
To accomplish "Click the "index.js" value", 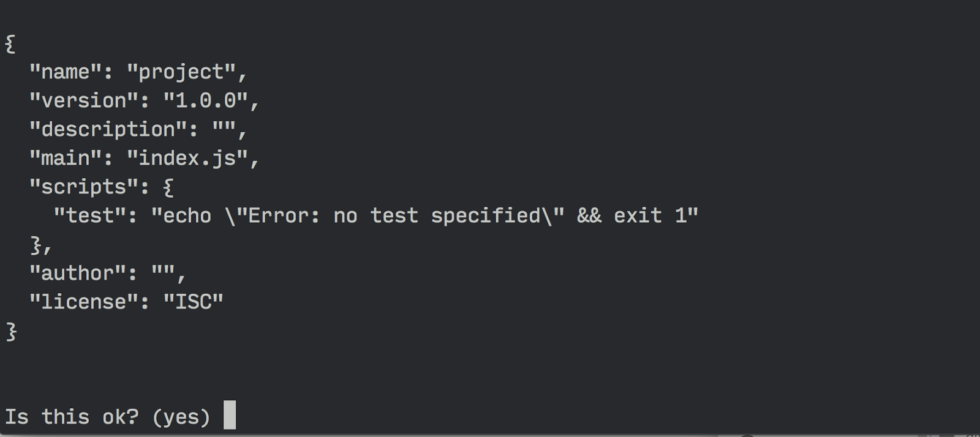I will pyautogui.click(x=187, y=159).
